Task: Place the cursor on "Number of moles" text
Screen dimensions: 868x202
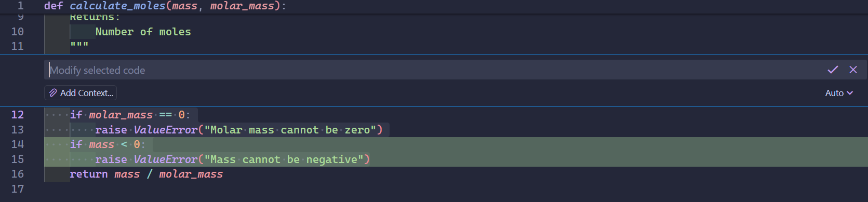Action: (143, 32)
